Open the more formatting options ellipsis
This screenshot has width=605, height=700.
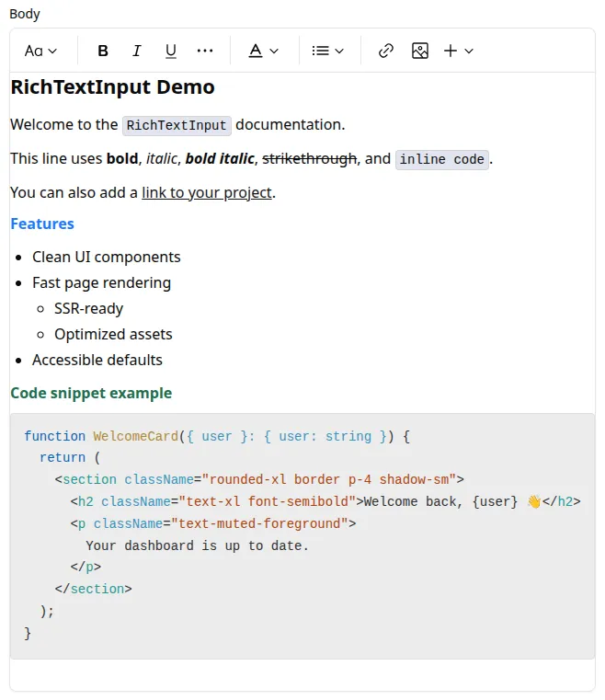tap(205, 51)
